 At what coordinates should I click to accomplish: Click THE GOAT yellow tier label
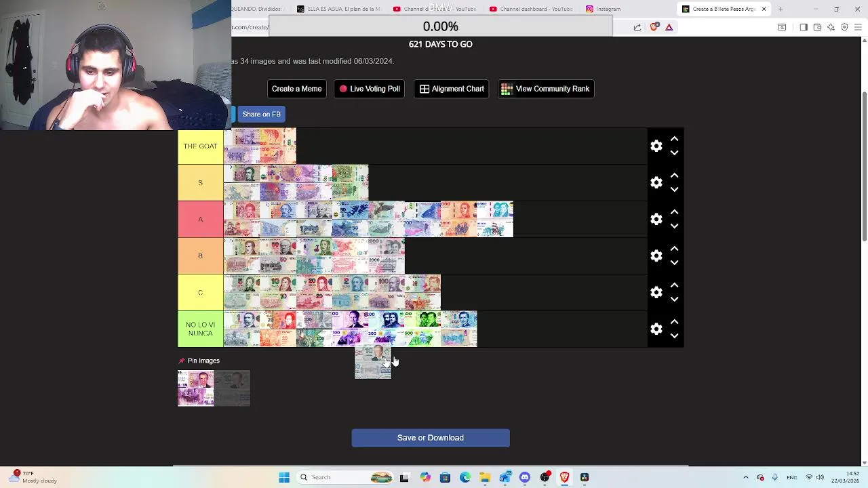point(200,146)
